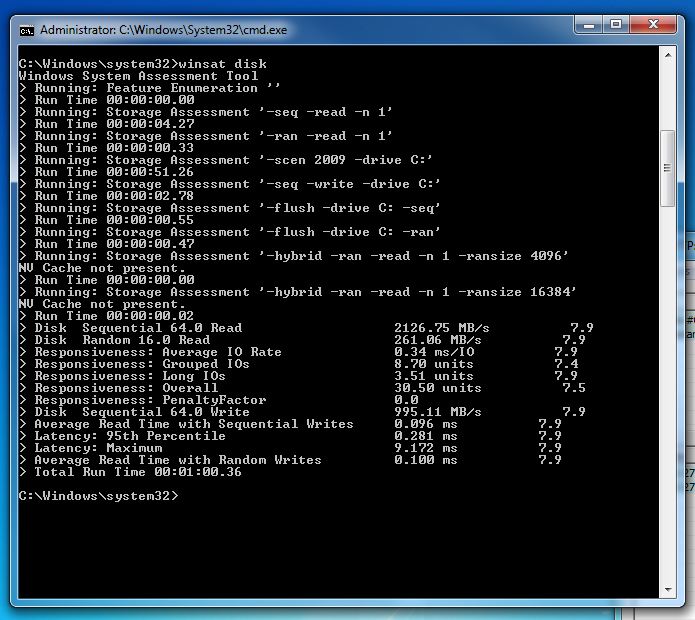695x620 pixels.
Task: Click the final 'C:\Windows\system32>' prompt
Action: point(98,495)
